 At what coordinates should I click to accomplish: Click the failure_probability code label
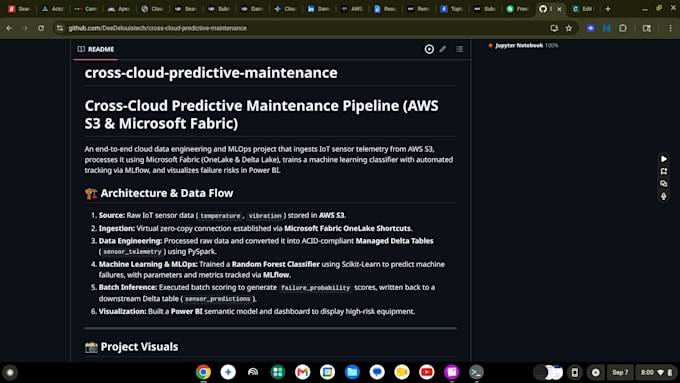[x=315, y=288]
